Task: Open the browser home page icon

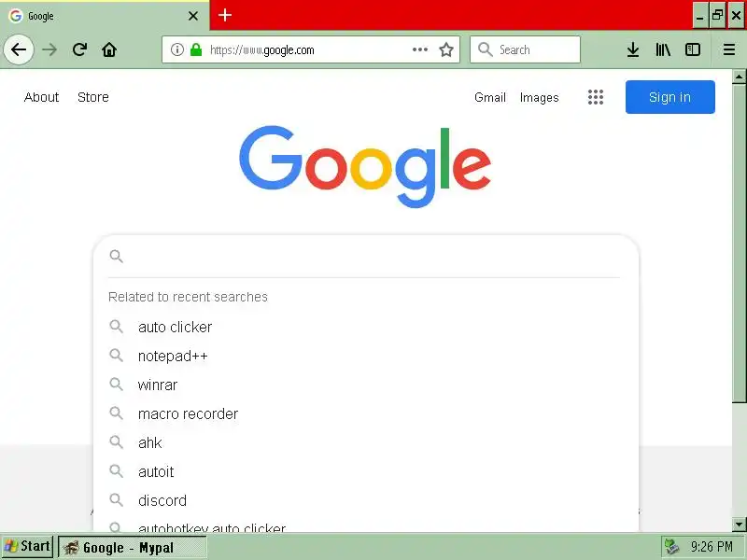Action: (109, 49)
